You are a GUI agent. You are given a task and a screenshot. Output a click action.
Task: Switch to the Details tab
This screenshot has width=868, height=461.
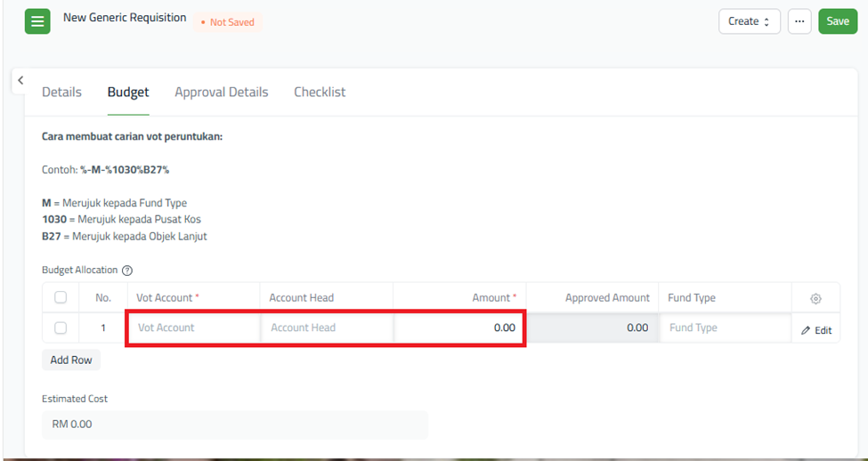(61, 93)
